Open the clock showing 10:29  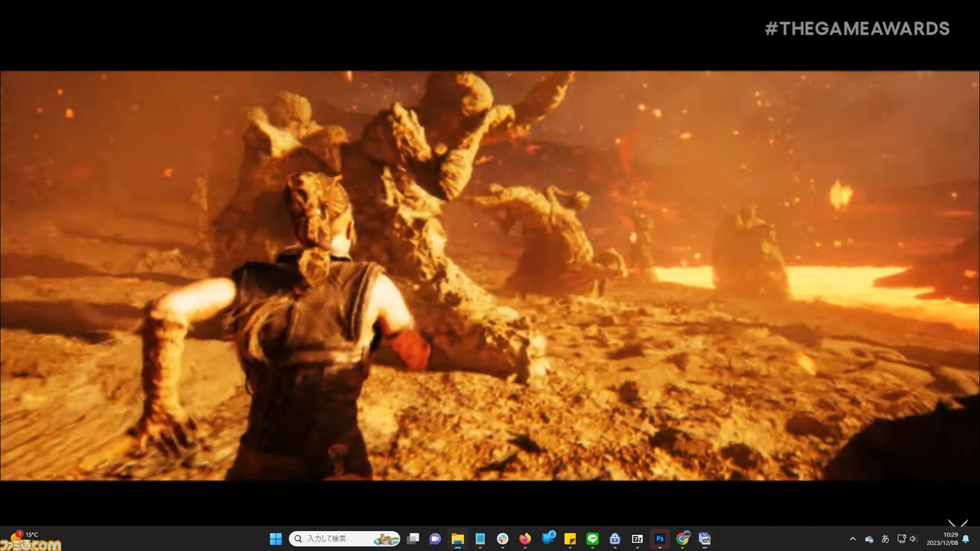942,539
